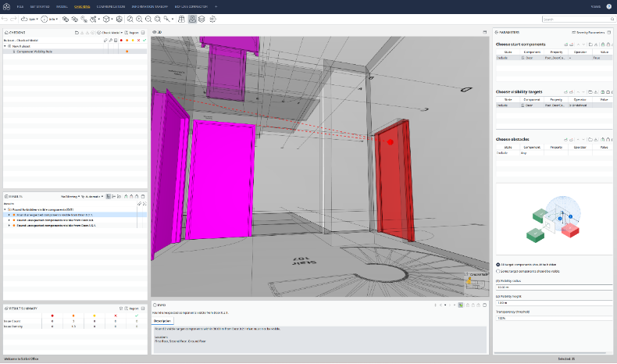Collapse Found forbidden visible components result
Image resolution: width=617 pixels, height=364 pixels.
click(x=5, y=209)
